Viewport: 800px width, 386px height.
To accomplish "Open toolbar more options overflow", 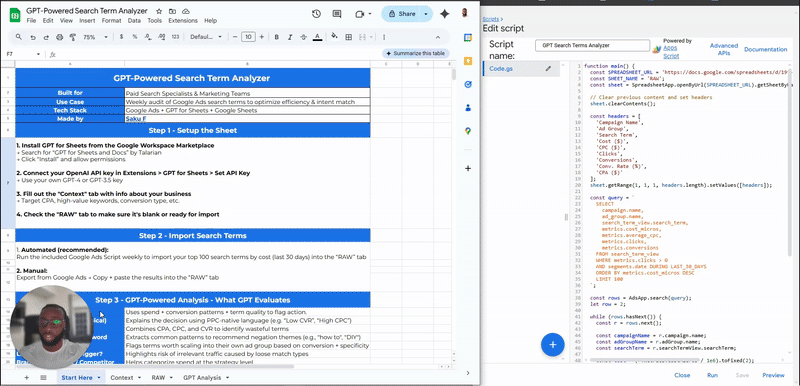I will pyautogui.click(x=384, y=37).
